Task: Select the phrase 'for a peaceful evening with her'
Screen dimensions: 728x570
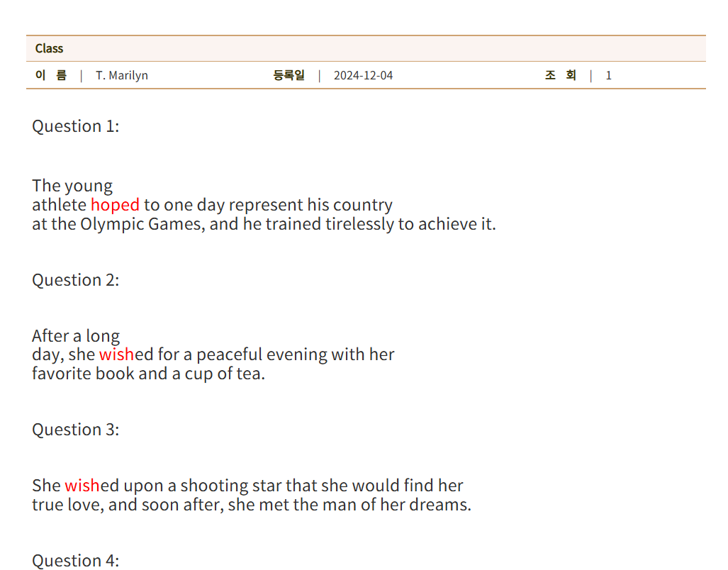Action: pos(276,354)
